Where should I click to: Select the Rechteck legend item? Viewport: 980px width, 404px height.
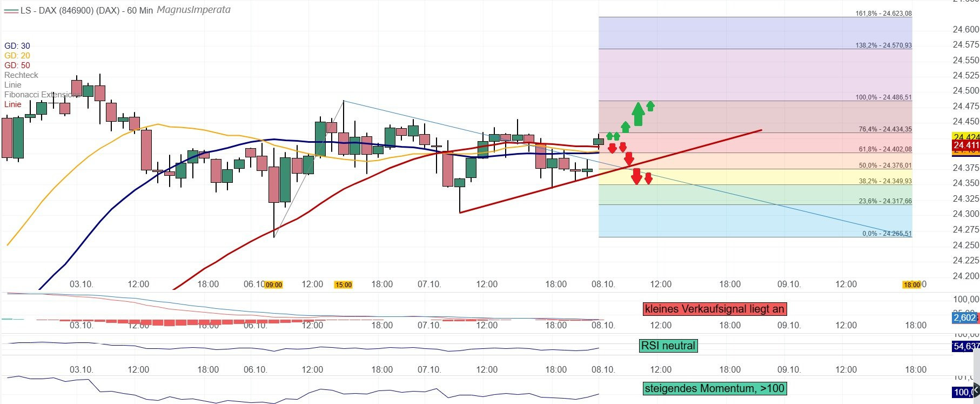click(x=22, y=75)
